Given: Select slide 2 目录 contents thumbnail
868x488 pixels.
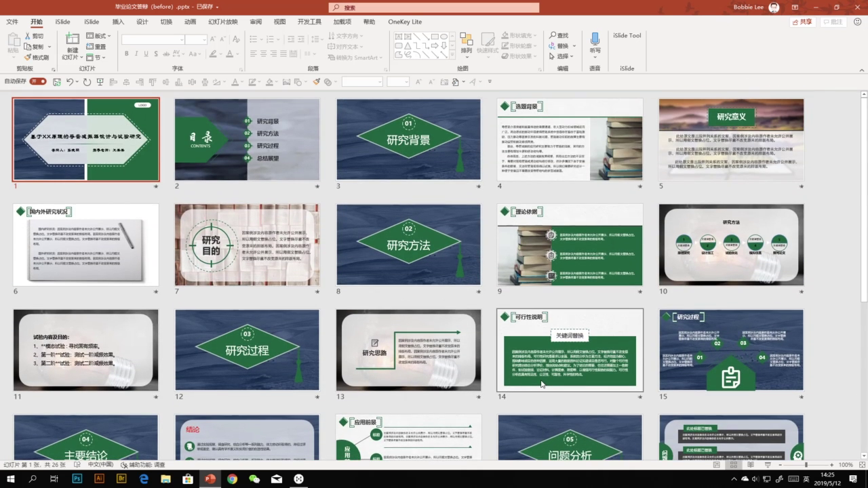Looking at the screenshot, I should pos(247,139).
